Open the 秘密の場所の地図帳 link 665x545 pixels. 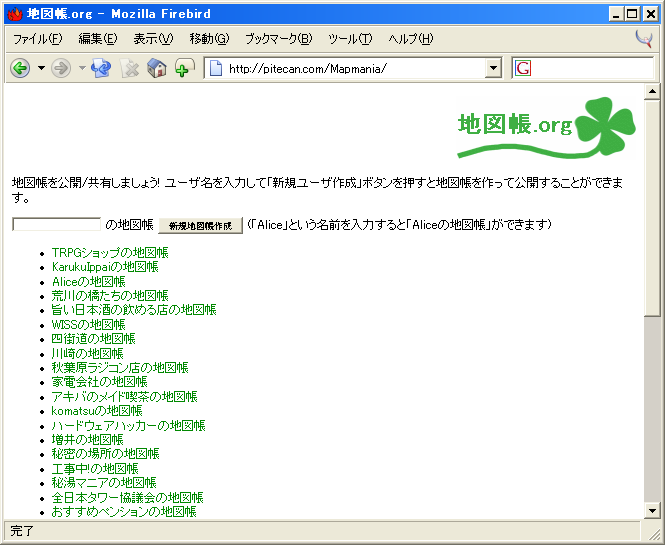105,454
